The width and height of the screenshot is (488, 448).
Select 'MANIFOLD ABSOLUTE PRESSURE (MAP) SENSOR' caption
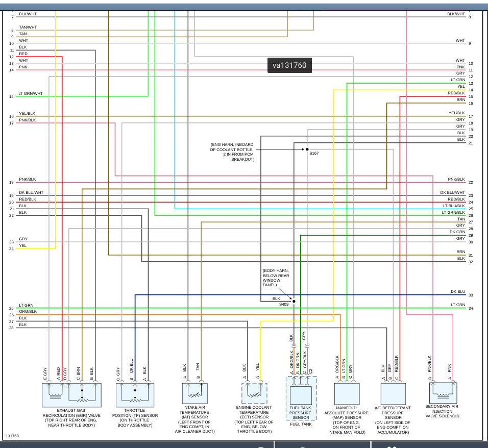[x=347, y=420]
